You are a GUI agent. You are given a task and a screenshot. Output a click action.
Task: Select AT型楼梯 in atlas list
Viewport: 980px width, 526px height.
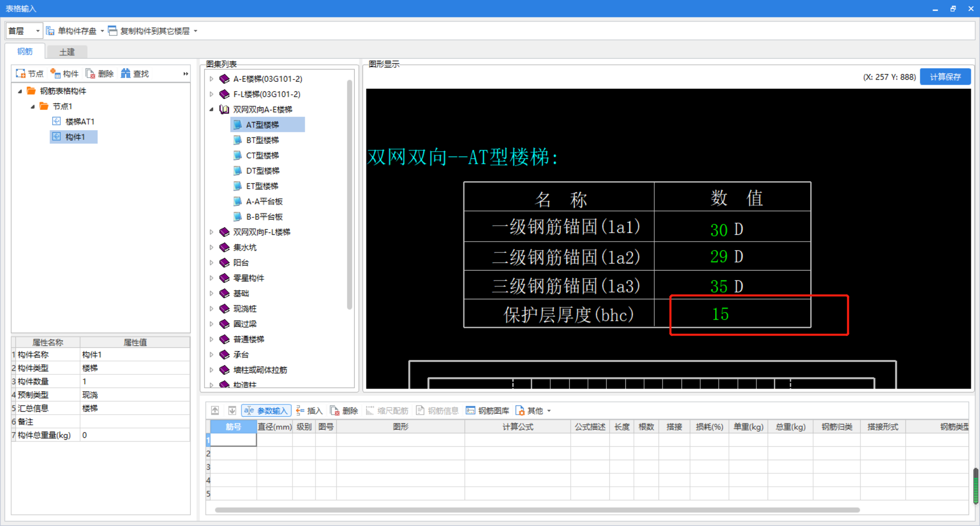click(x=267, y=125)
